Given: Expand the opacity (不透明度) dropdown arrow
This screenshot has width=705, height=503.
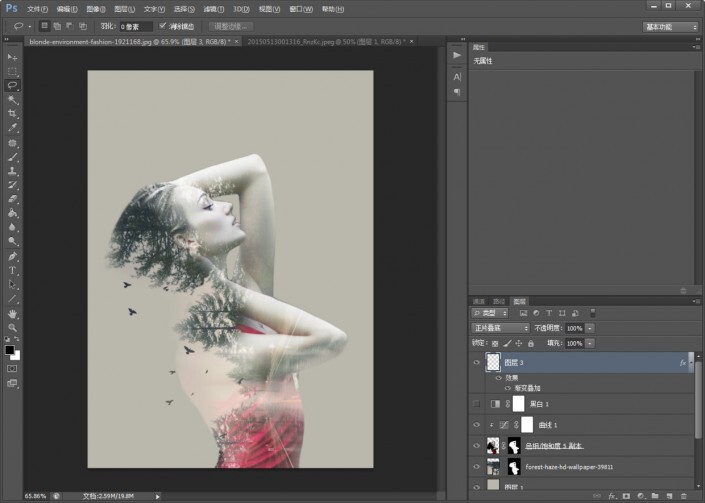Looking at the screenshot, I should pyautogui.click(x=591, y=328).
